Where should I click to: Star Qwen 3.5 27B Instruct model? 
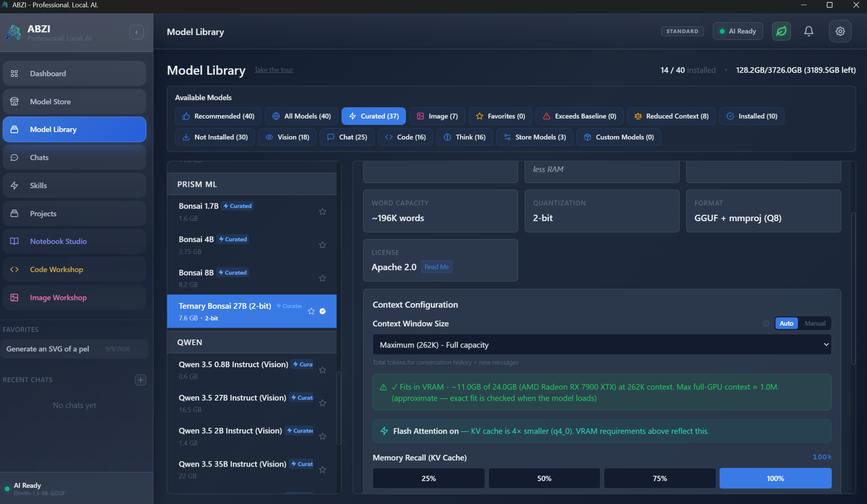[323, 403]
